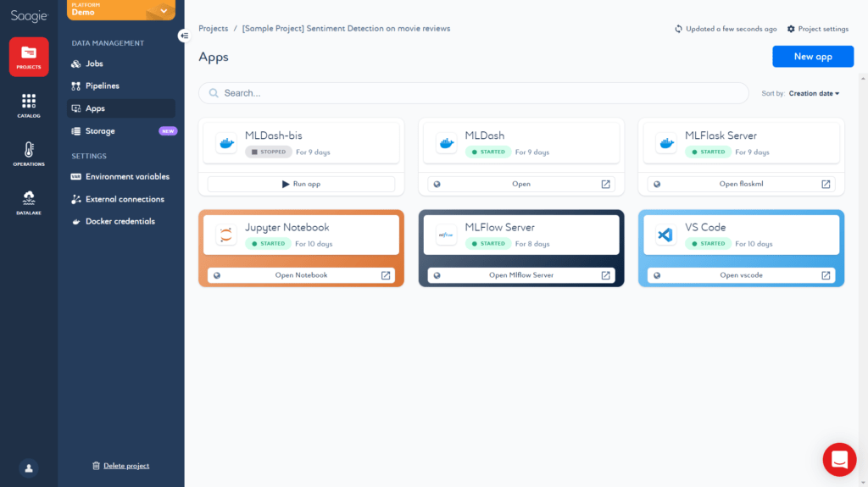Click the page scrollbar on the right
868x487 pixels.
click(x=863, y=281)
